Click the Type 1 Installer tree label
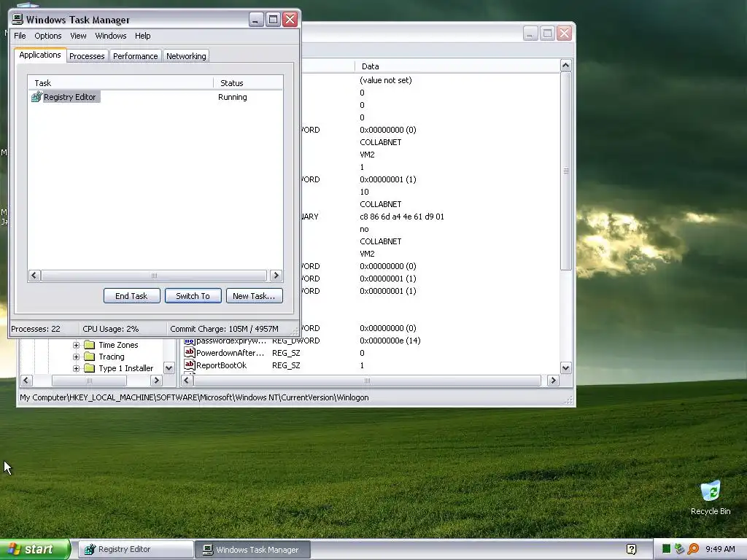 coord(125,368)
